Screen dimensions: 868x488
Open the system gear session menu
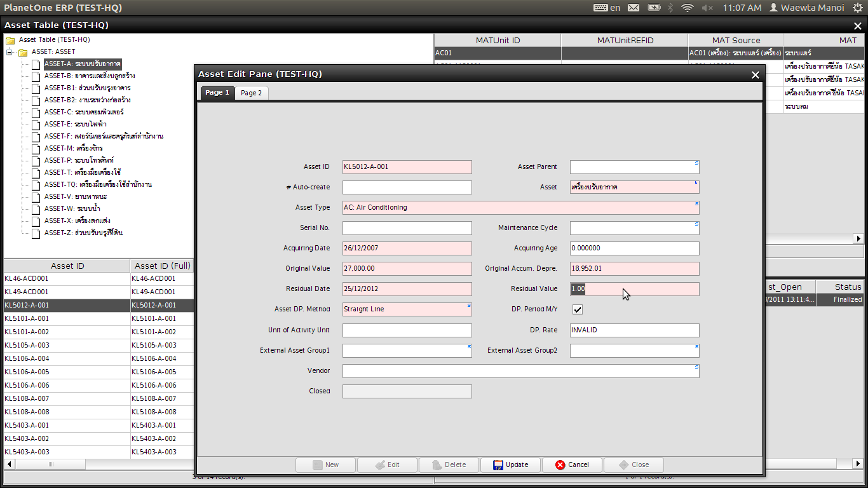point(858,8)
